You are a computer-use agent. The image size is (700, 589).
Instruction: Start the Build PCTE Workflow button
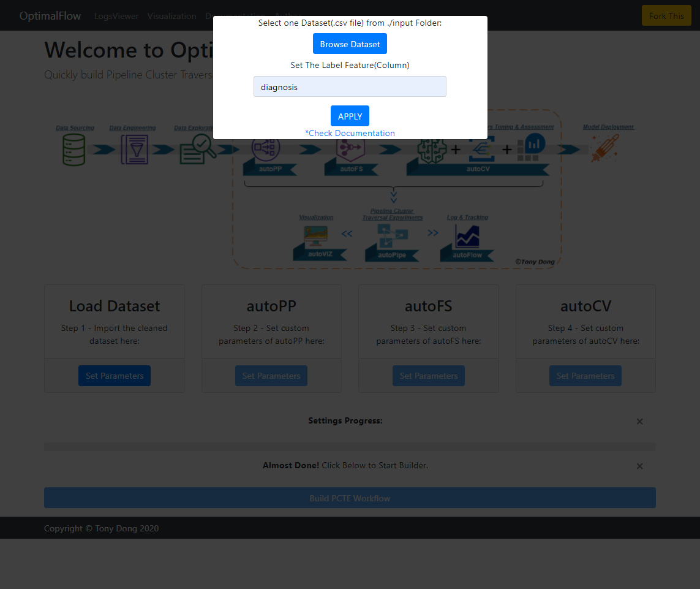pyautogui.click(x=350, y=498)
